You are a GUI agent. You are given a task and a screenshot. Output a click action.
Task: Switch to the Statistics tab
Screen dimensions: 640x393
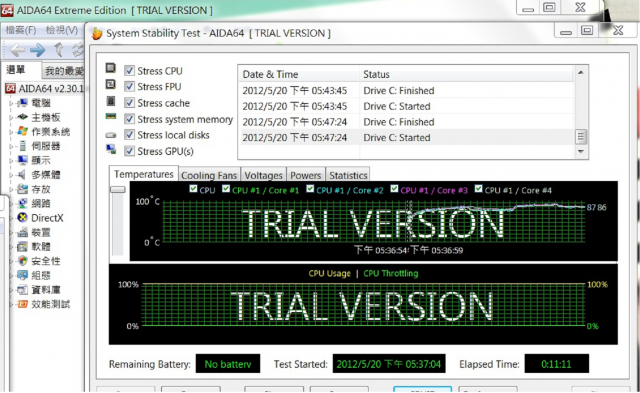point(348,175)
